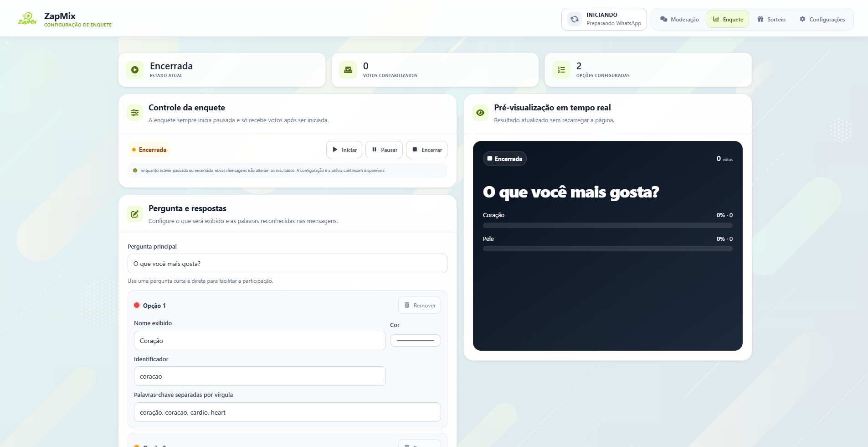Click the Identificador field containing coracao

click(x=260, y=376)
